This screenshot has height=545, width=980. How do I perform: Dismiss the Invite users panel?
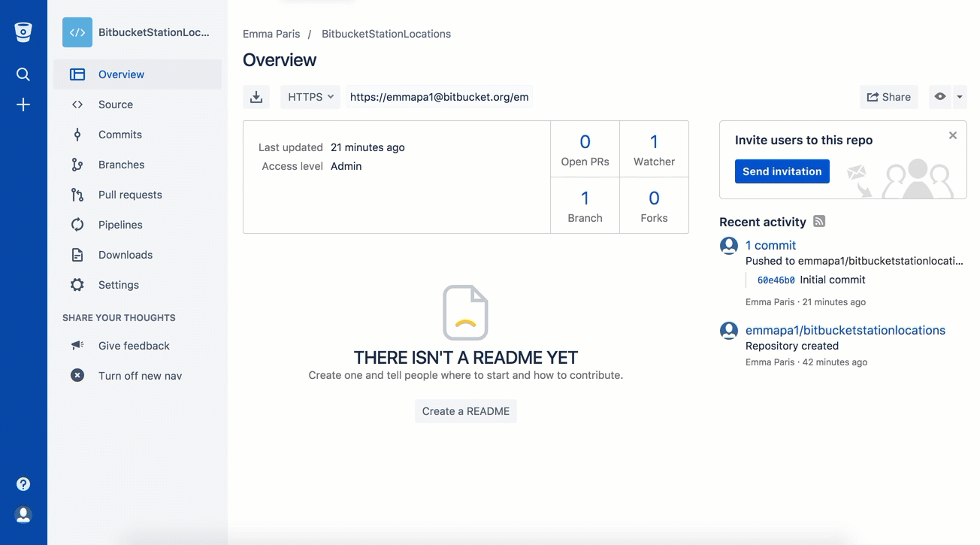point(952,135)
